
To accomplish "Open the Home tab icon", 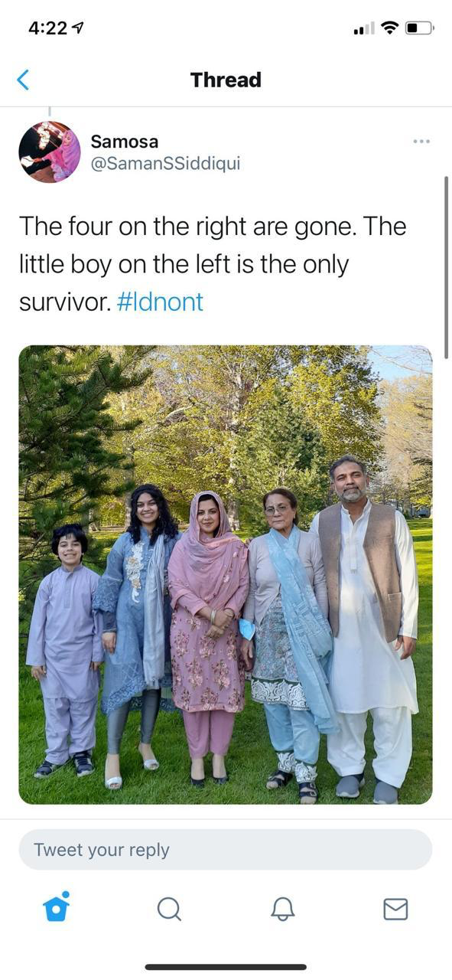I will coord(57,907).
